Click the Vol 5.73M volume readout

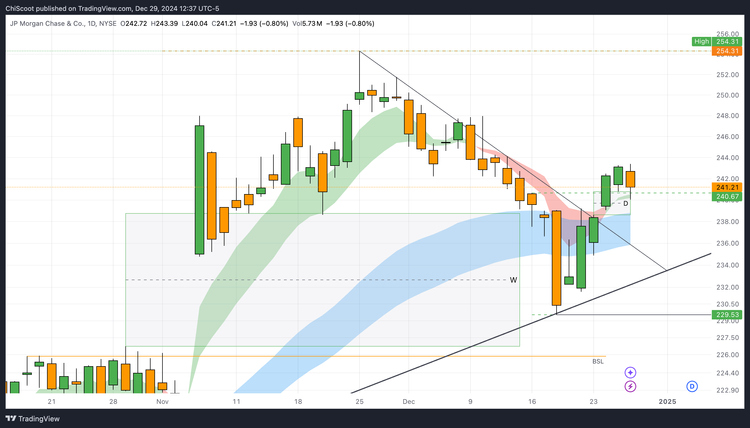point(307,23)
